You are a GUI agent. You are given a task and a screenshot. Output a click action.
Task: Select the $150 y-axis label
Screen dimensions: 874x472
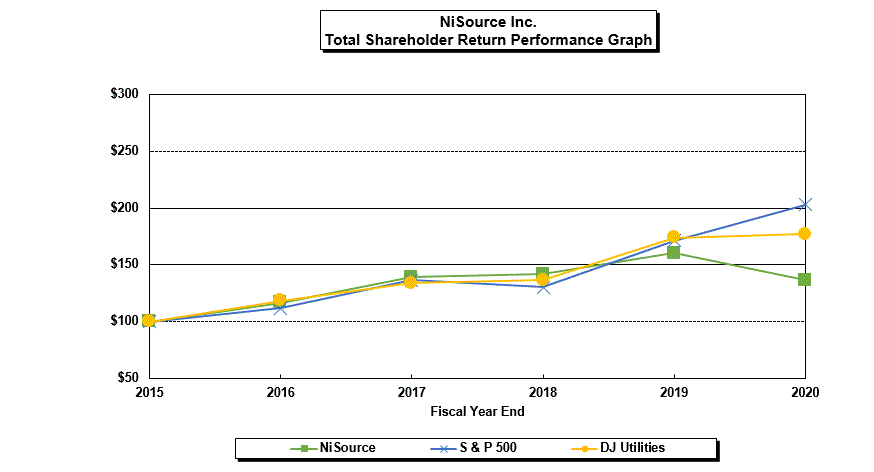[x=124, y=265]
